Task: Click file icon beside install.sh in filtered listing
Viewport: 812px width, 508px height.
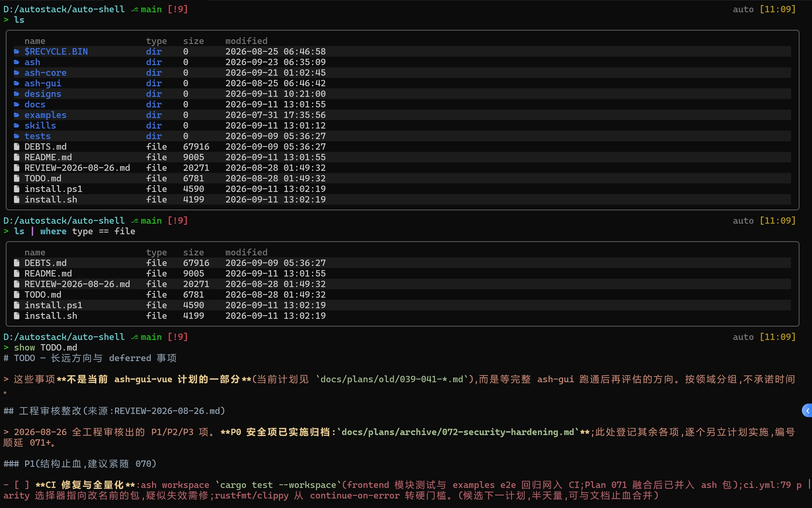Action: (16, 316)
